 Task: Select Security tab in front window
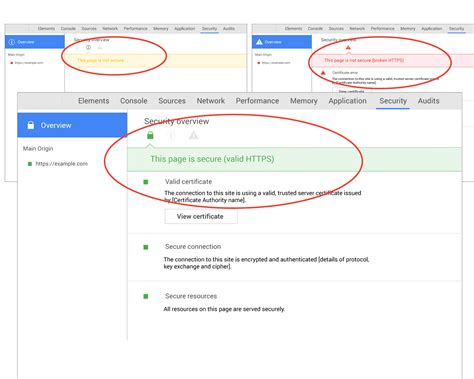pyautogui.click(x=393, y=101)
